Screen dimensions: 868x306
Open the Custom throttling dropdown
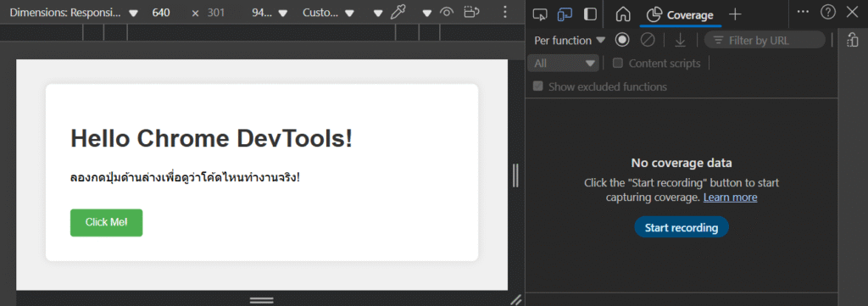click(328, 13)
